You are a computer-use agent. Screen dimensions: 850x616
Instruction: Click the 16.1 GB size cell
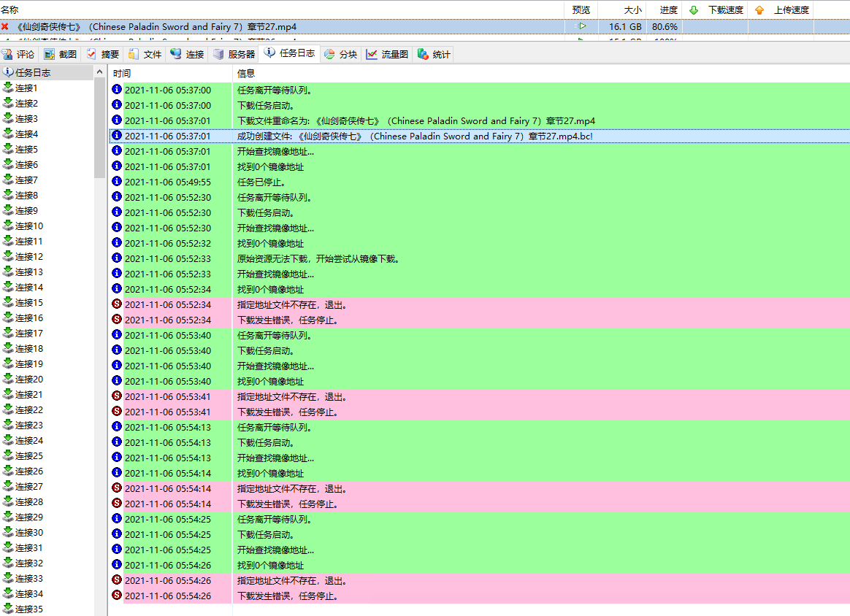point(625,26)
